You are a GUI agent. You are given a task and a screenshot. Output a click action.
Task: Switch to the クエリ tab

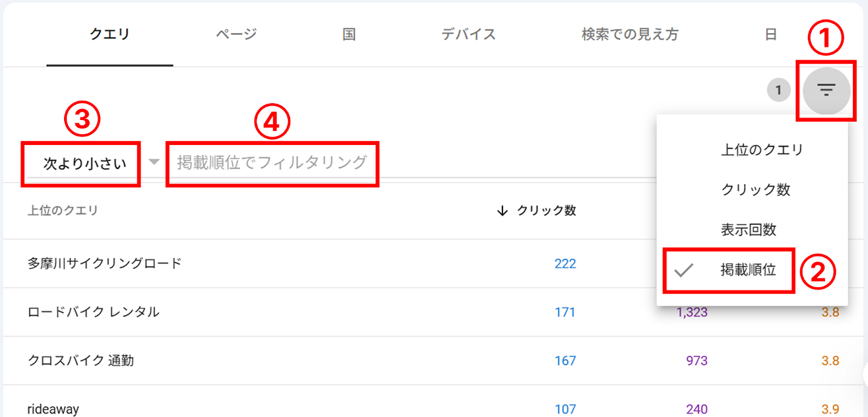[x=110, y=34]
